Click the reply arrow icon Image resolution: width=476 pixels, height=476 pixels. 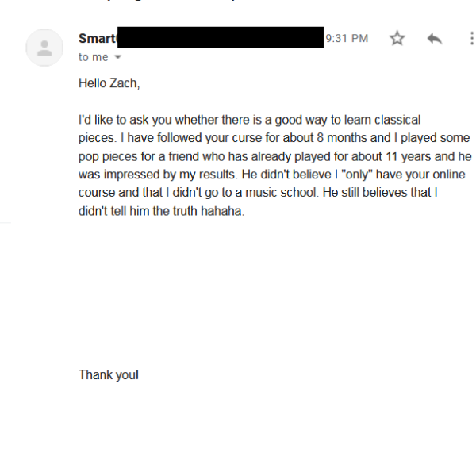click(434, 39)
